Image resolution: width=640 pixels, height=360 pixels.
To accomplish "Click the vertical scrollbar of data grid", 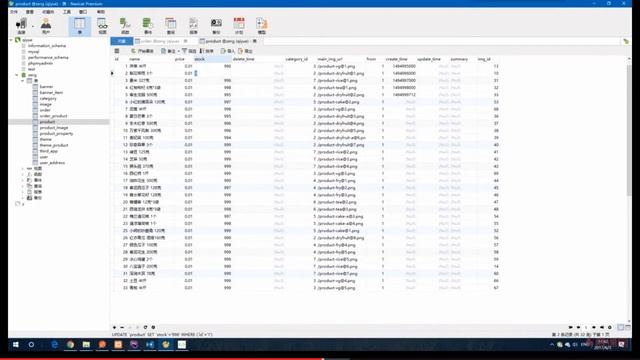I will click(x=629, y=130).
